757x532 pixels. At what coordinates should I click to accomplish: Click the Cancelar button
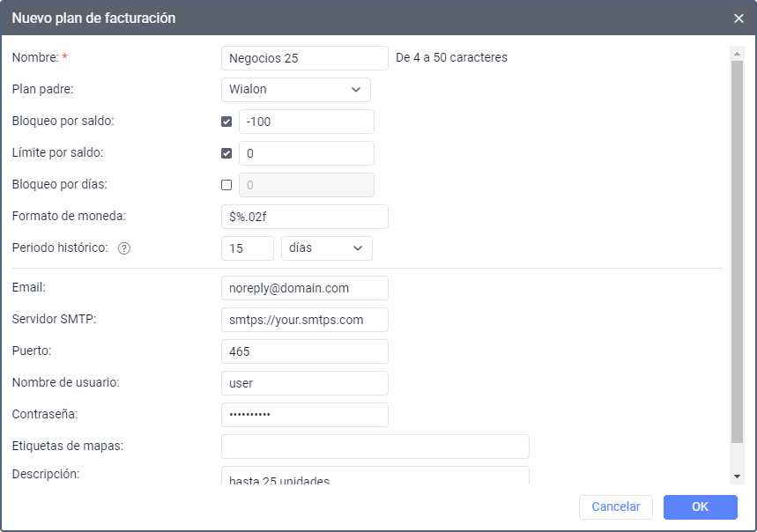[615, 507]
